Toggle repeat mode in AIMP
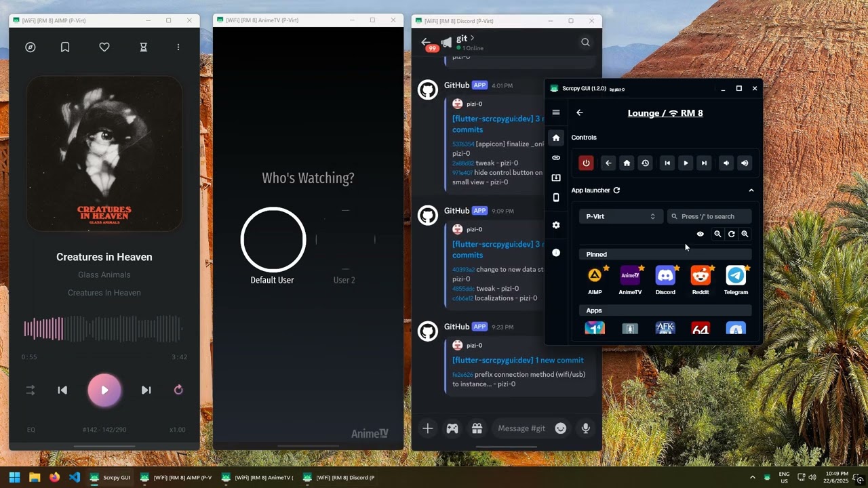 tap(178, 390)
